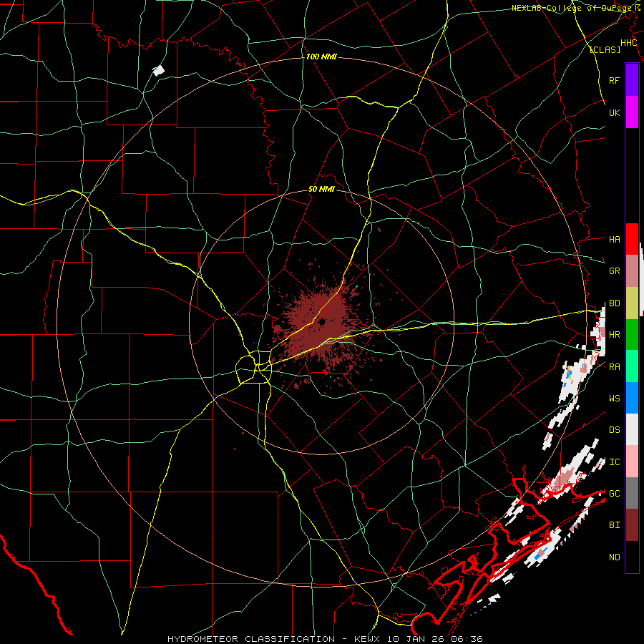644x644 pixels.
Task: Click the ND legend label
Action: click(x=615, y=557)
